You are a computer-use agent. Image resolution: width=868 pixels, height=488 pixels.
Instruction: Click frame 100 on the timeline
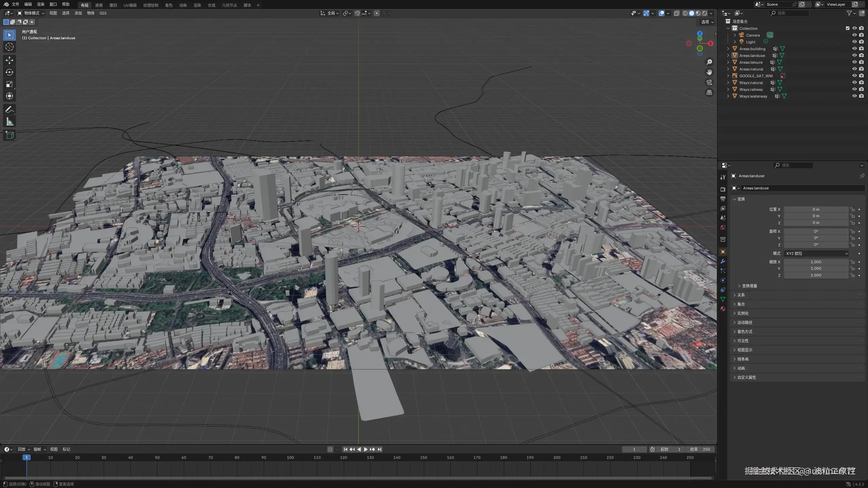[x=290, y=457]
